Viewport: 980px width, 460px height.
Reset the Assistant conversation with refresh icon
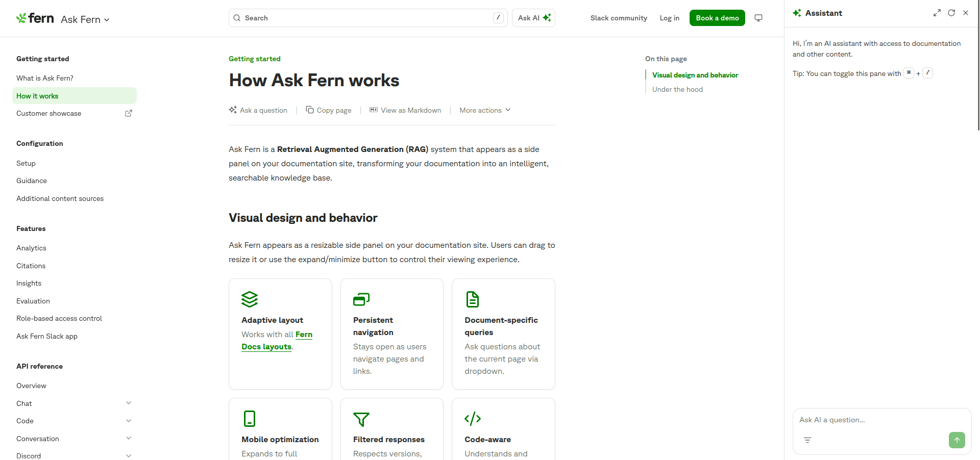[951, 13]
